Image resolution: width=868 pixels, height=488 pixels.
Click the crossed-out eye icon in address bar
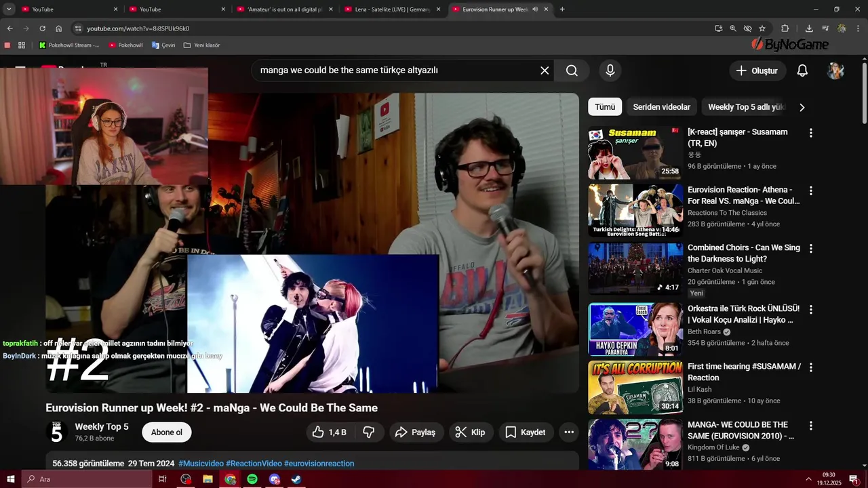[x=747, y=28]
